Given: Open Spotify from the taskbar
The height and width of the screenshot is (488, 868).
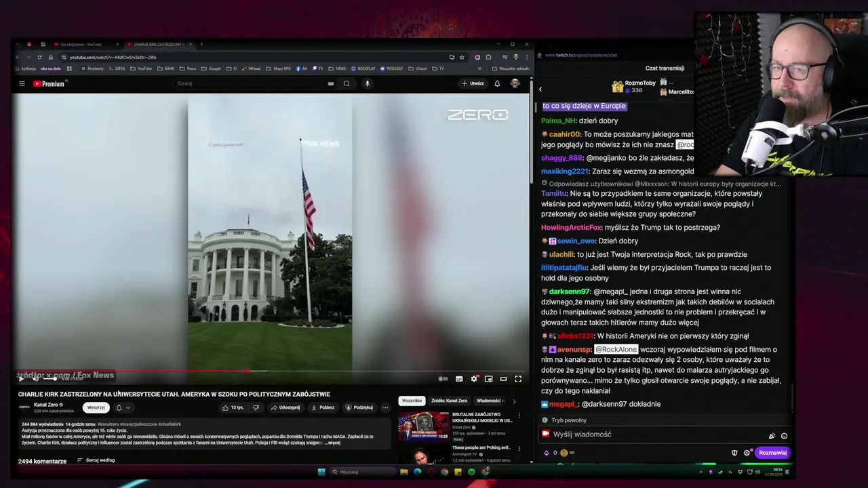Looking at the screenshot, I should click(x=471, y=472).
